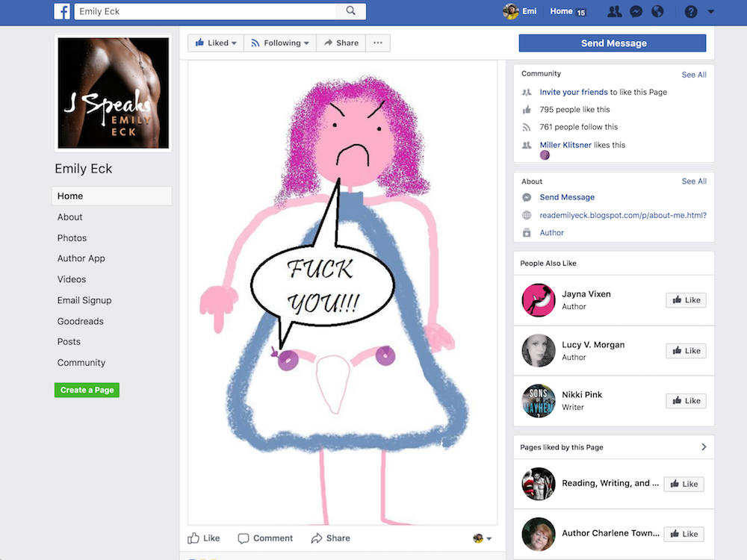Select Community in the page sidebar

pos(81,363)
